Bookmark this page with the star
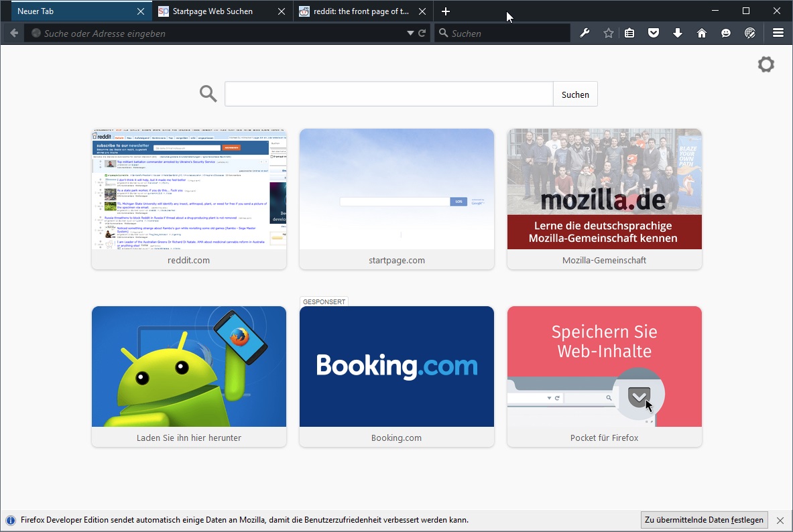Viewport: 793px width, 532px height. [x=609, y=34]
